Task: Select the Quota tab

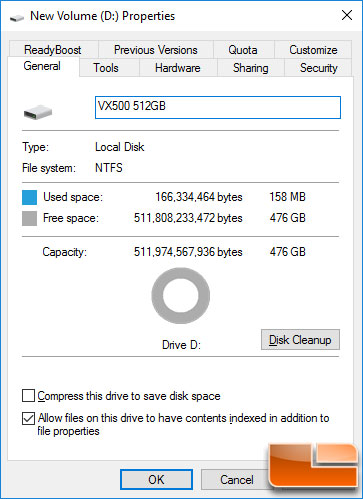Action: (x=243, y=50)
